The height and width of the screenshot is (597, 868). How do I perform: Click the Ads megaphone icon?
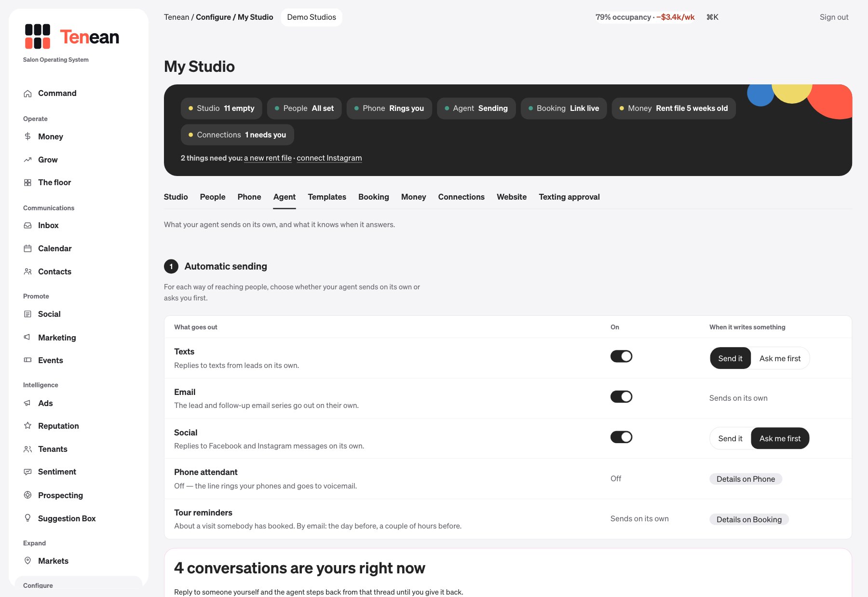(x=28, y=403)
